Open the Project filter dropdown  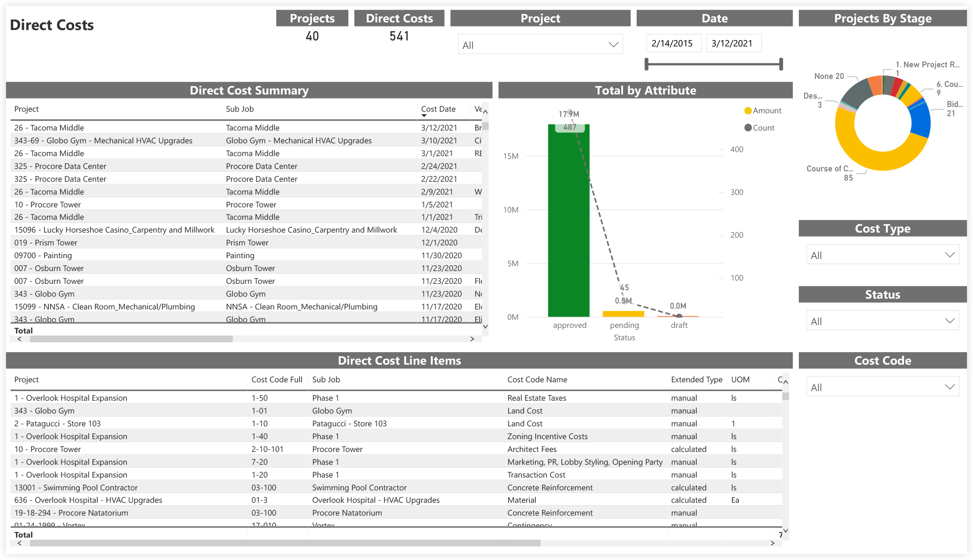click(x=540, y=45)
